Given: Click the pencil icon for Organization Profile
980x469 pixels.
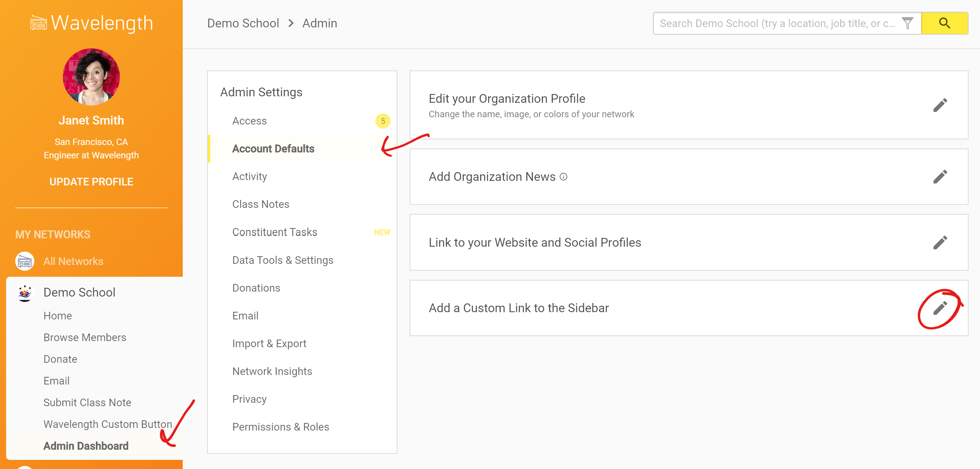Looking at the screenshot, I should 940,105.
